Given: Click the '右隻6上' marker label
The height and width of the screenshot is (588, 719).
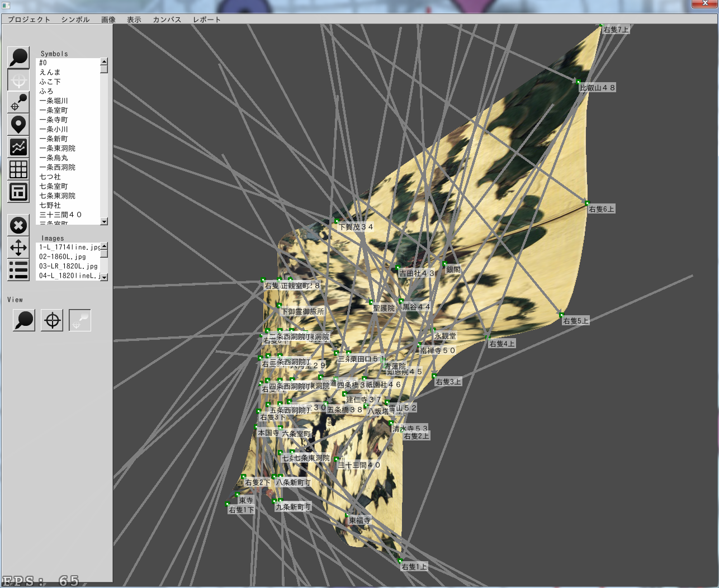Looking at the screenshot, I should click(602, 209).
